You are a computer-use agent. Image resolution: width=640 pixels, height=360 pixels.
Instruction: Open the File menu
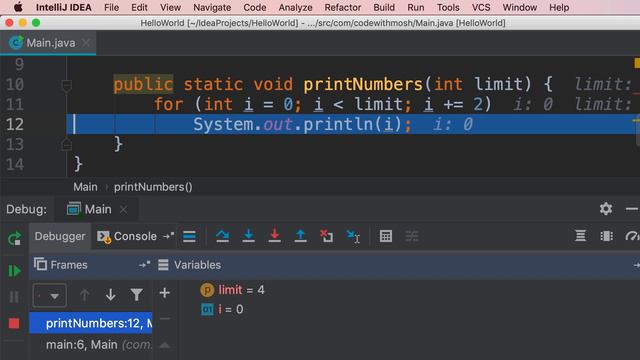pyautogui.click(x=111, y=7)
